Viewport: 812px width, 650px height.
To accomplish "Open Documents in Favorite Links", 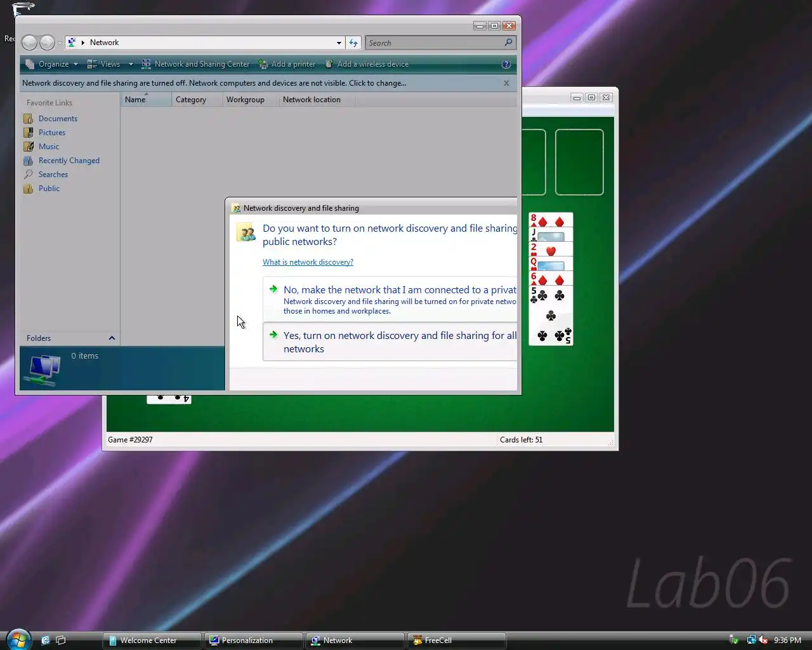I will coord(58,119).
